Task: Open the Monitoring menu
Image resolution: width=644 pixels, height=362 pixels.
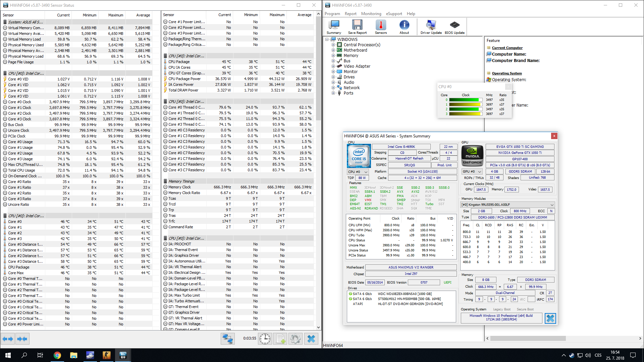Action: pyautogui.click(x=371, y=14)
